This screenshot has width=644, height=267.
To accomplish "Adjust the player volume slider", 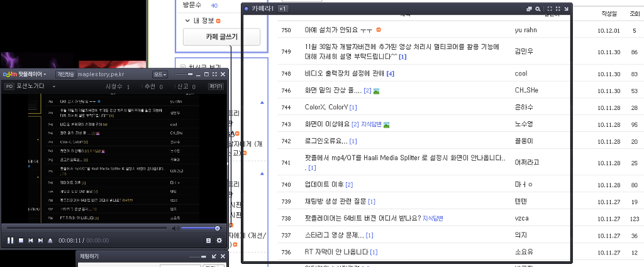I will (x=201, y=228).
